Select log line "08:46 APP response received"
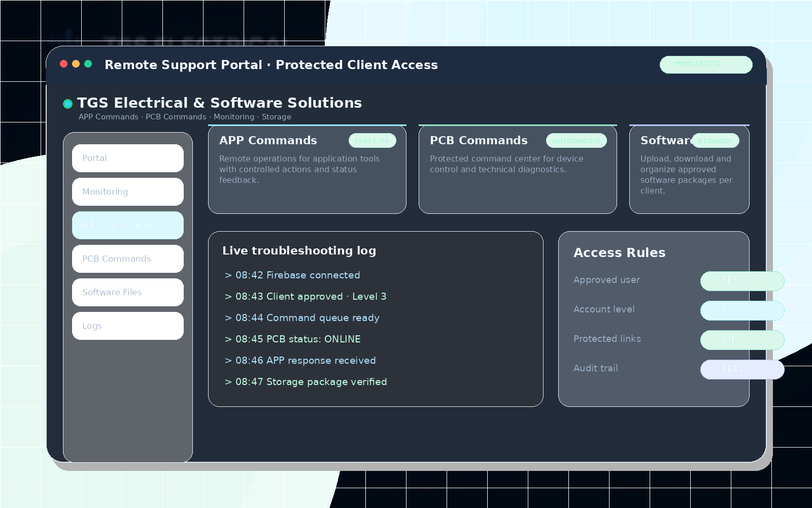 coord(300,360)
